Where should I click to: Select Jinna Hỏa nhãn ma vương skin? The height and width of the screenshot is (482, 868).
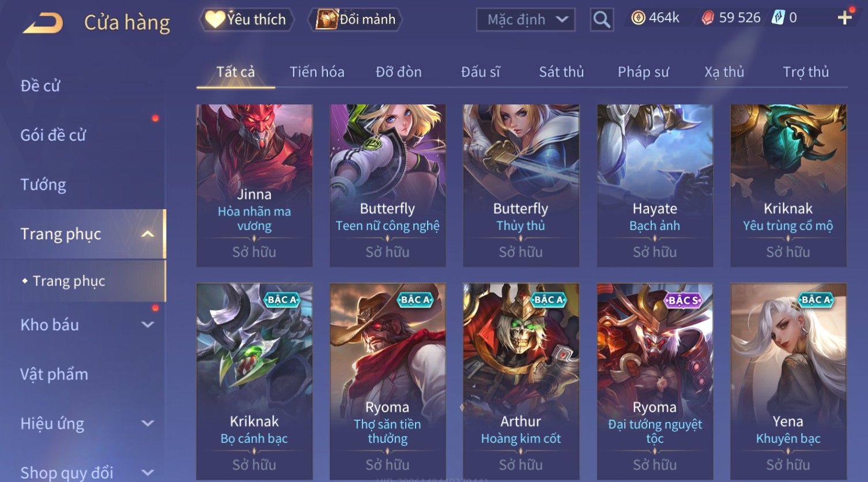tap(254, 185)
